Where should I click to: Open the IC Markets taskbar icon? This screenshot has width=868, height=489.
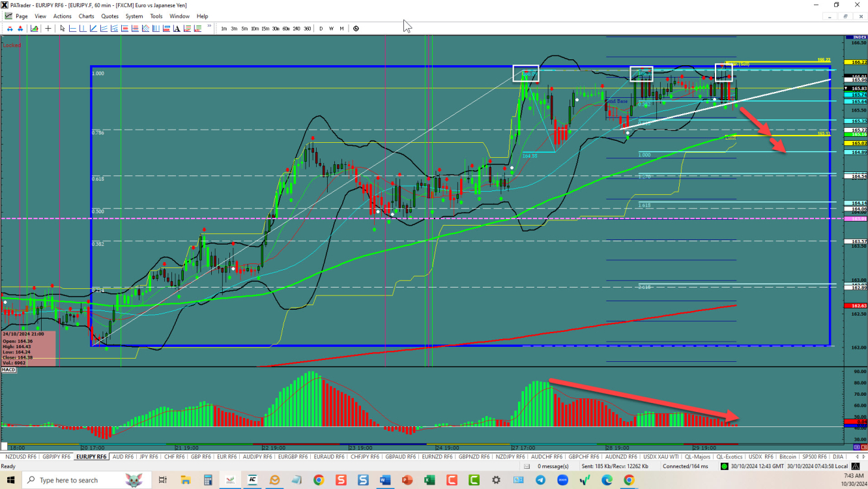pyautogui.click(x=252, y=480)
